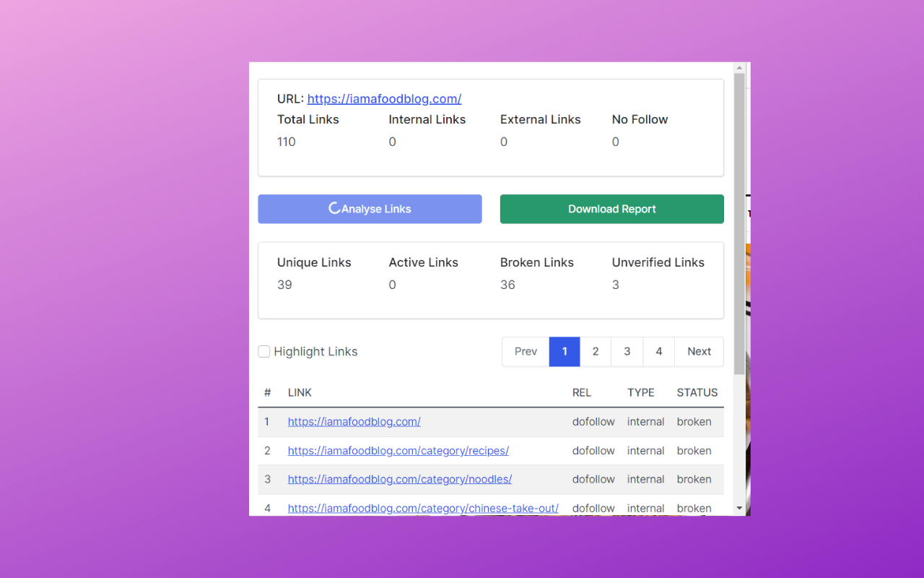The width and height of the screenshot is (924, 578).
Task: Select the active page 1 button
Action: [564, 351]
